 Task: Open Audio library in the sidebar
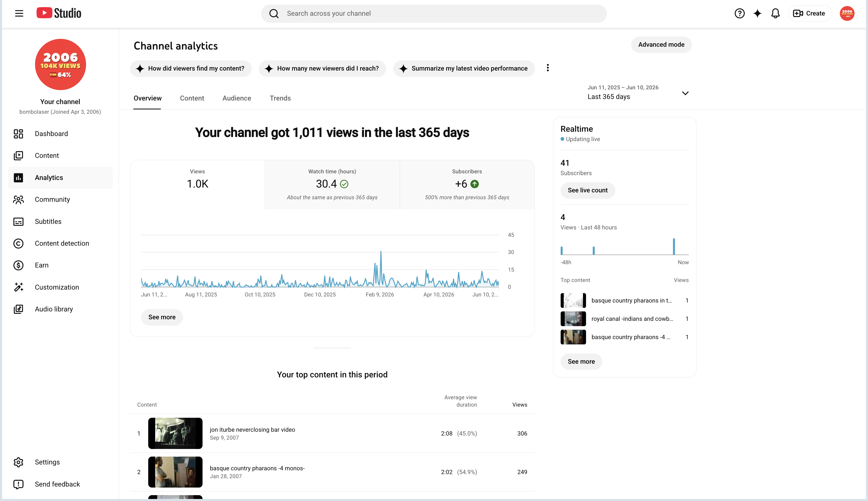point(60,309)
